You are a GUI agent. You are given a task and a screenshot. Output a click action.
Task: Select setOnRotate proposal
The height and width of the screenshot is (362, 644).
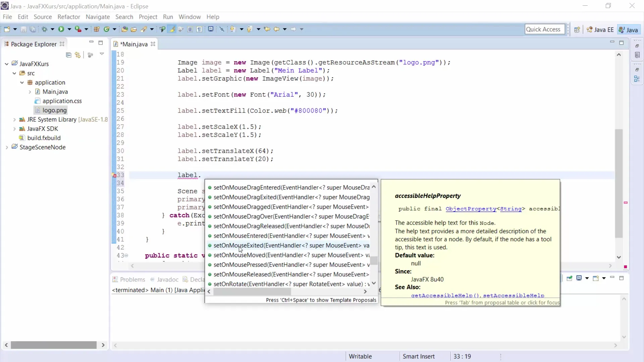[x=288, y=284]
